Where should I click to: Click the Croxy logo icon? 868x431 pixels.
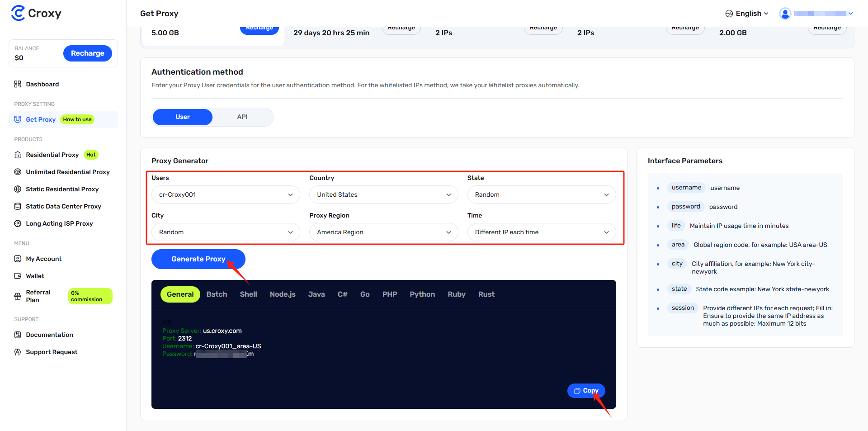[18, 13]
